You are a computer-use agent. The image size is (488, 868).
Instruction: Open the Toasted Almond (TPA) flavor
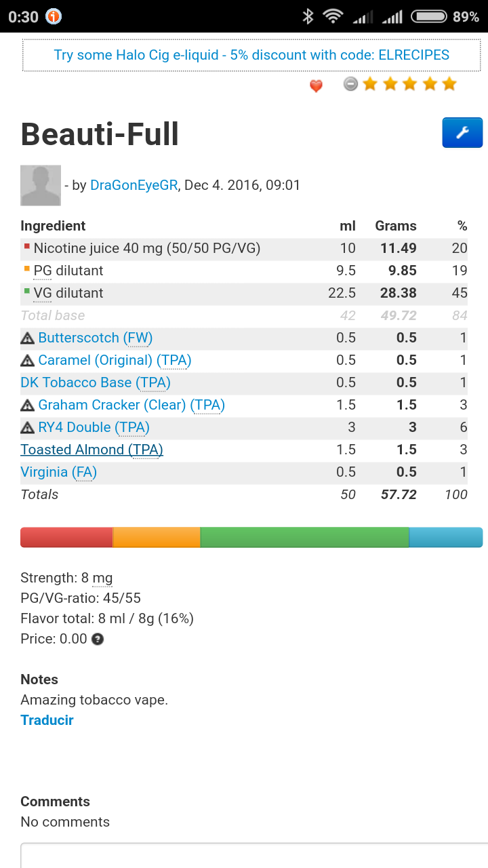point(91,450)
